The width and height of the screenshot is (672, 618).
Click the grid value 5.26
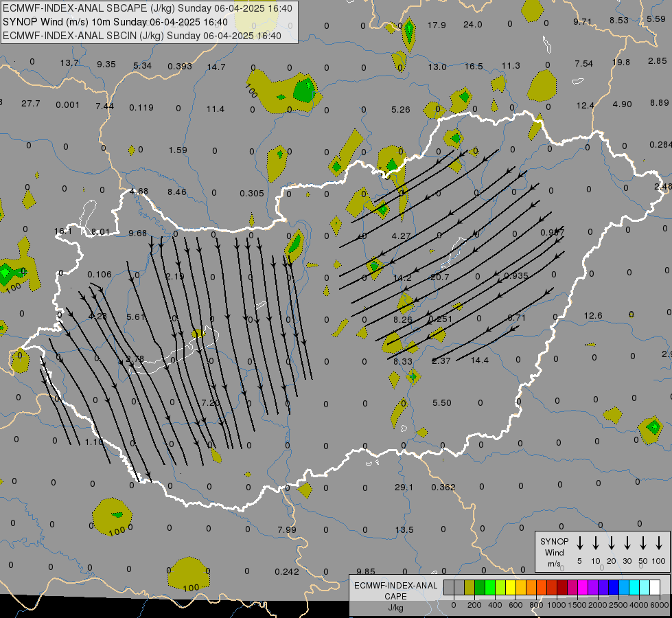[x=401, y=110]
